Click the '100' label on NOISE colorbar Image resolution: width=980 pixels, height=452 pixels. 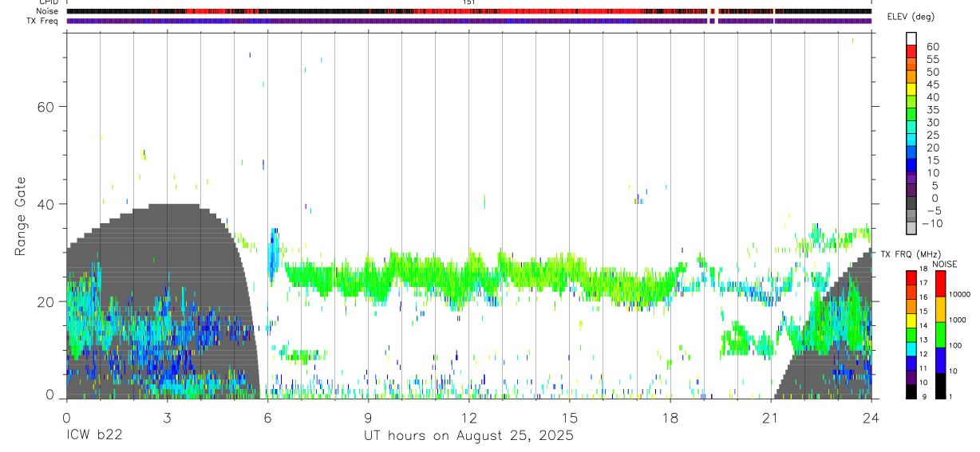[x=956, y=345]
